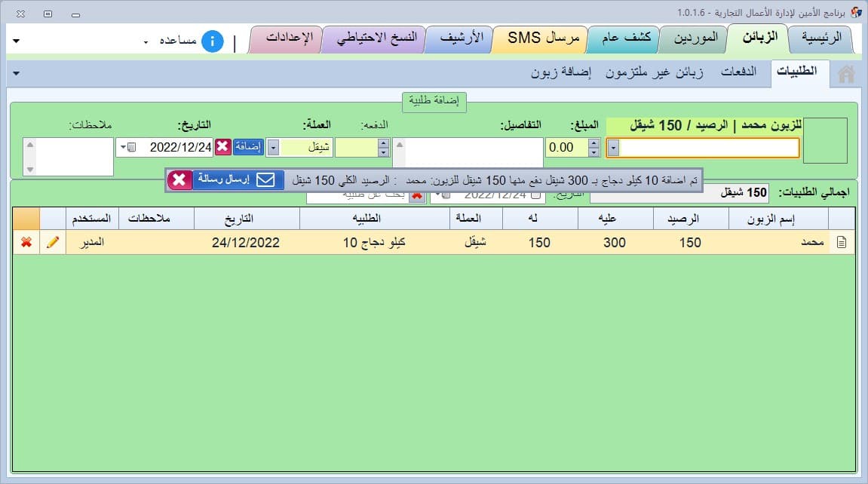The image size is (868, 484).
Task: Sort by the العملة table column header
Action: (476, 219)
